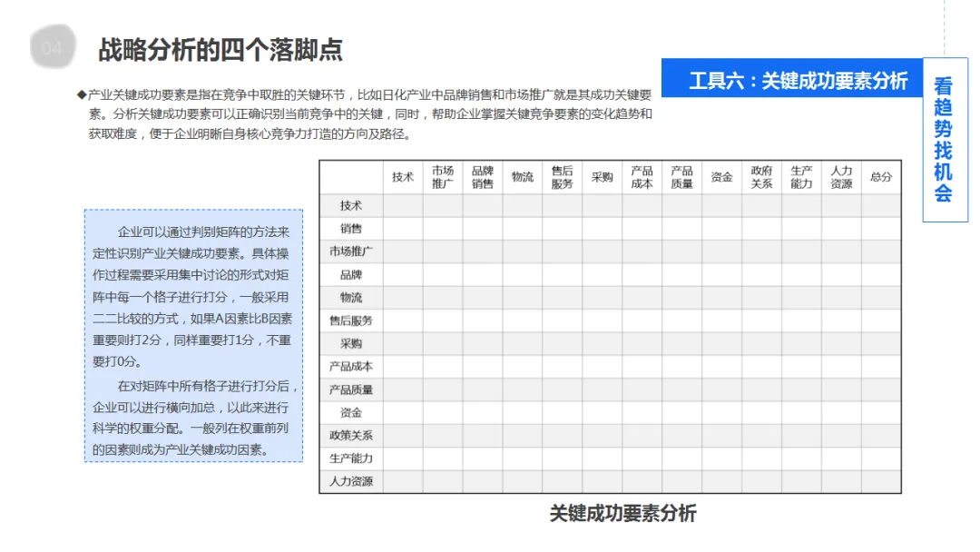Select the 产品成本 row label
The height and width of the screenshot is (552, 980).
tap(351, 366)
